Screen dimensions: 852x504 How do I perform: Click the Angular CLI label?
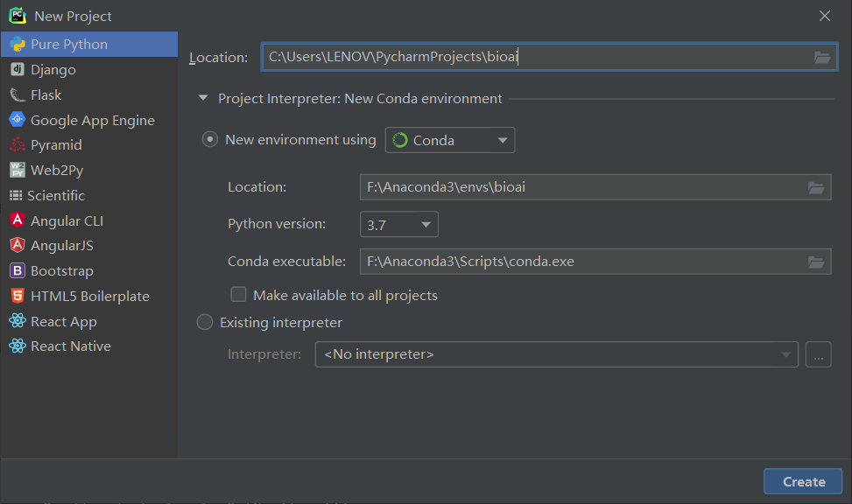coord(67,220)
